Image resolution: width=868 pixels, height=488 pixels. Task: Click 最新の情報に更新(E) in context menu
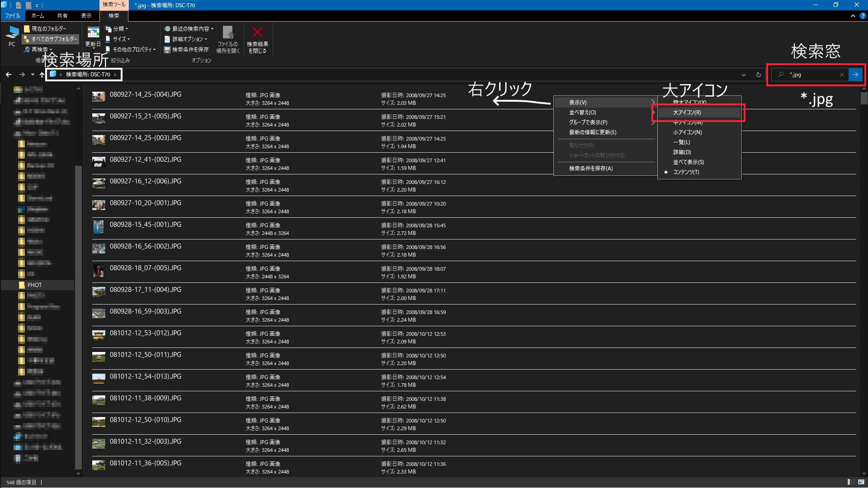click(592, 132)
